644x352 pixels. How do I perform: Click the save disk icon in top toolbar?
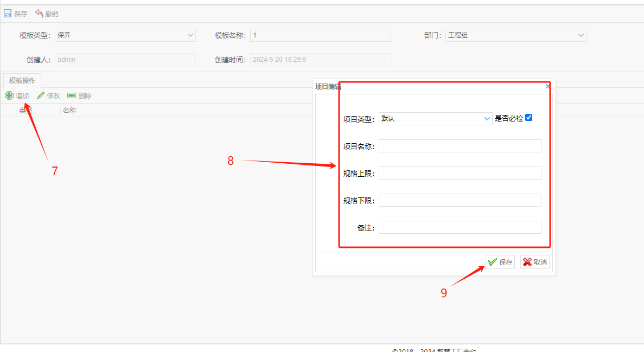tap(8, 14)
